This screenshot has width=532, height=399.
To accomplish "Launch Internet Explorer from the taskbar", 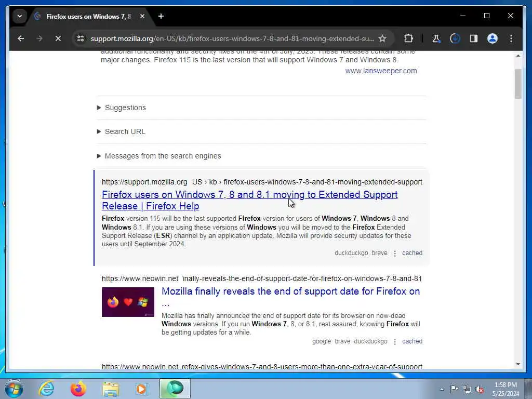I will click(x=46, y=389).
